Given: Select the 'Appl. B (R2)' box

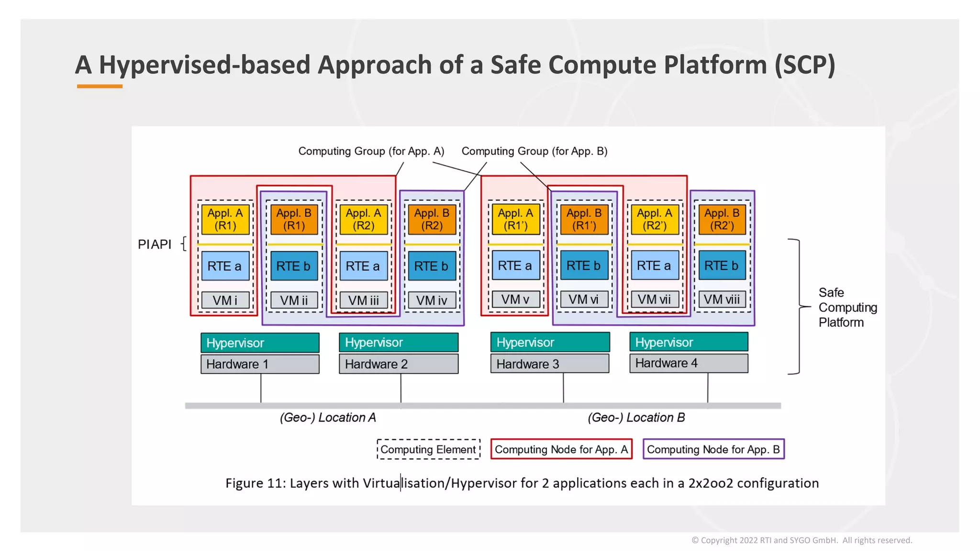Looking at the screenshot, I should click(432, 220).
